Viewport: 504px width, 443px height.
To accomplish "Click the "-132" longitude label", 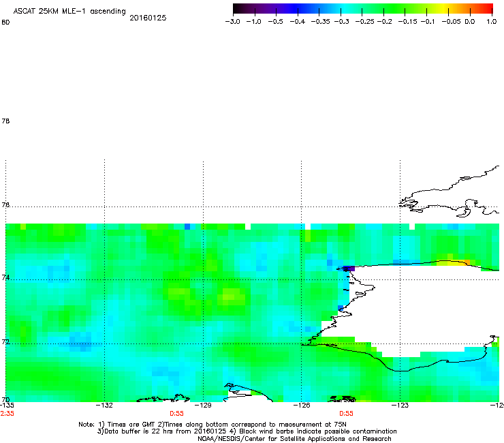I will click(x=104, y=406).
